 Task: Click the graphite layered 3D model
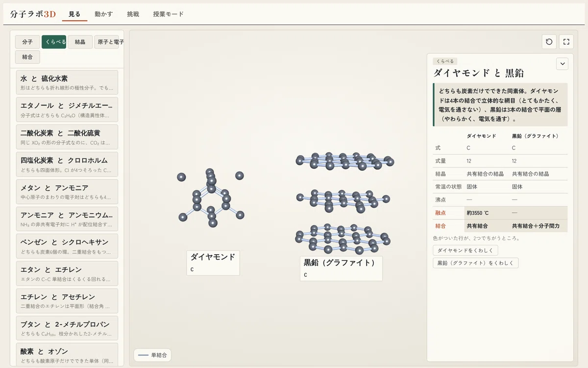344,203
